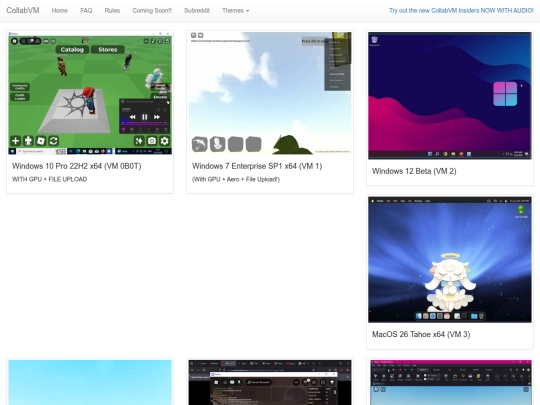Open the Windows 7 Enterprise SP1 VM thumbnail
The width and height of the screenshot is (540, 405).
pos(270,93)
